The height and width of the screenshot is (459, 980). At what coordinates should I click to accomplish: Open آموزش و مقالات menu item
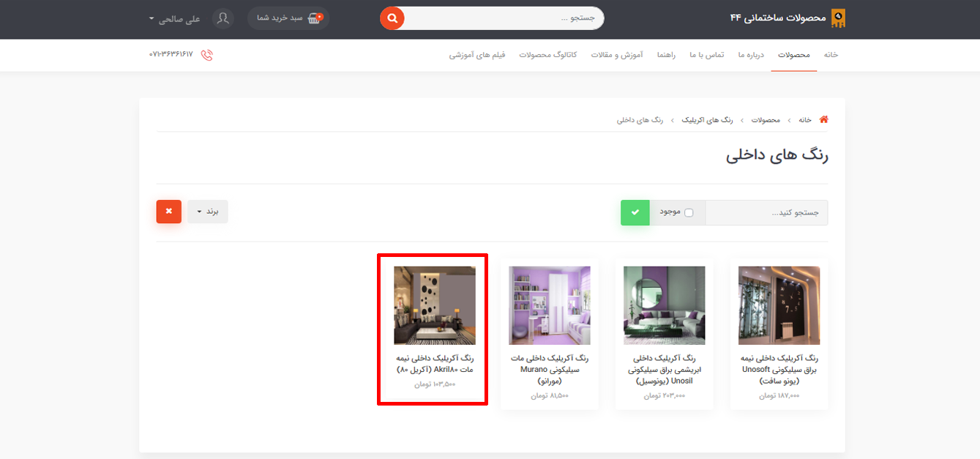coord(616,55)
